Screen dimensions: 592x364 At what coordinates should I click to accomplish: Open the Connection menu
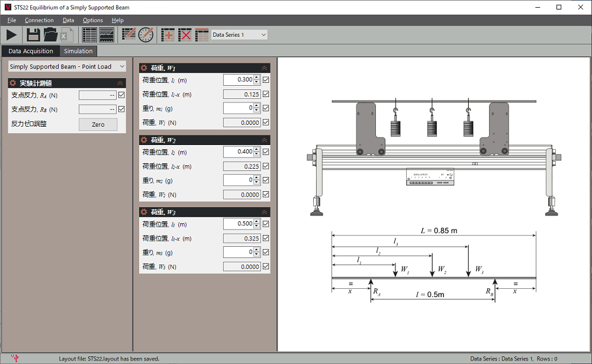pyautogui.click(x=39, y=20)
